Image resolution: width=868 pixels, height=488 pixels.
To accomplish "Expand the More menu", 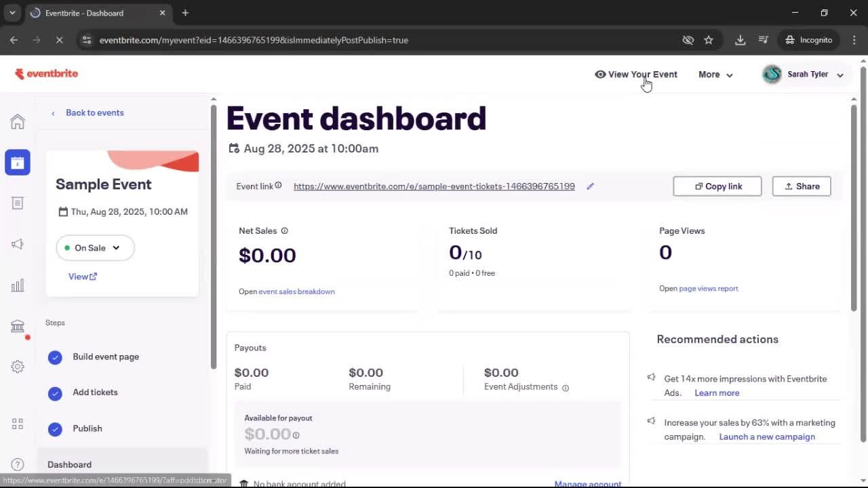I will tap(715, 75).
